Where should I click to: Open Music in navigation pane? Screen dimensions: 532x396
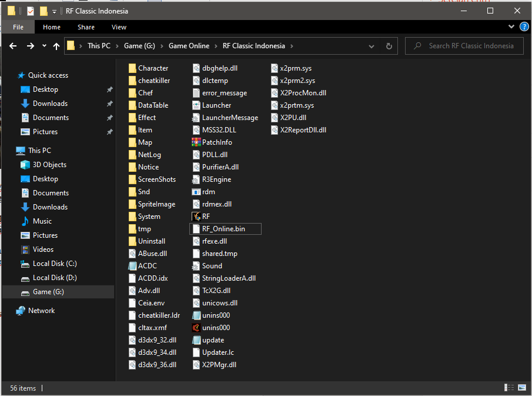[x=42, y=221]
